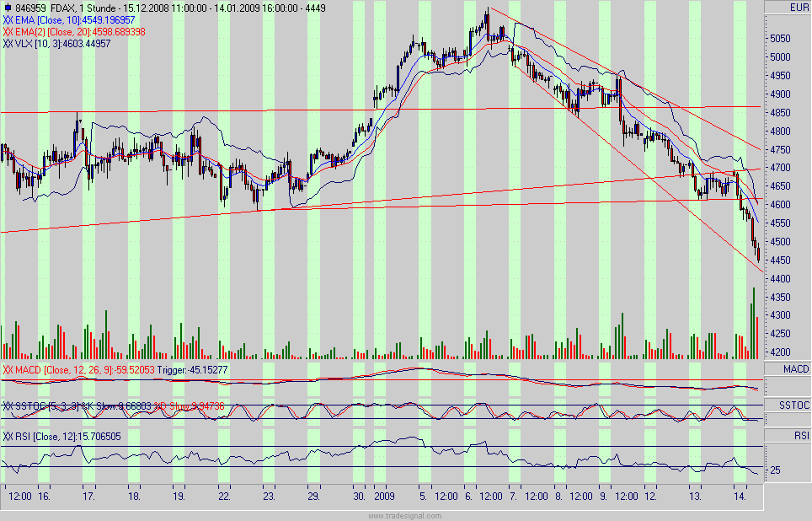Click the XX icon beside the MACD indicator

7,368
